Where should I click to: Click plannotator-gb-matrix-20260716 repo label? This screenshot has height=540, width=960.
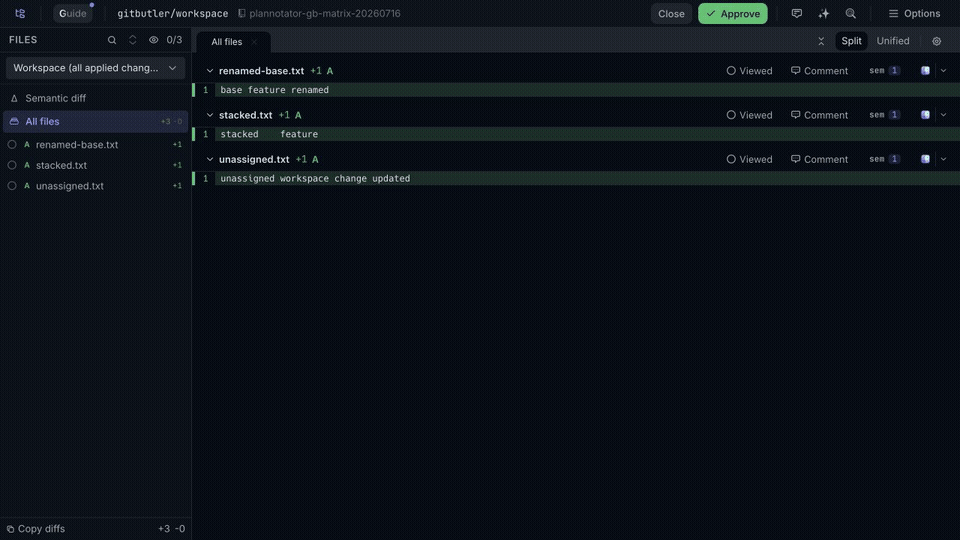(x=324, y=13)
